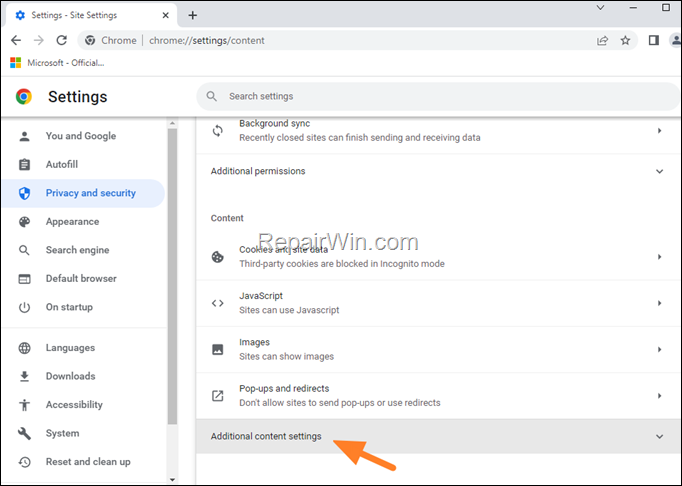The width and height of the screenshot is (682, 486).
Task: Expand Additional content settings
Action: coord(438,436)
